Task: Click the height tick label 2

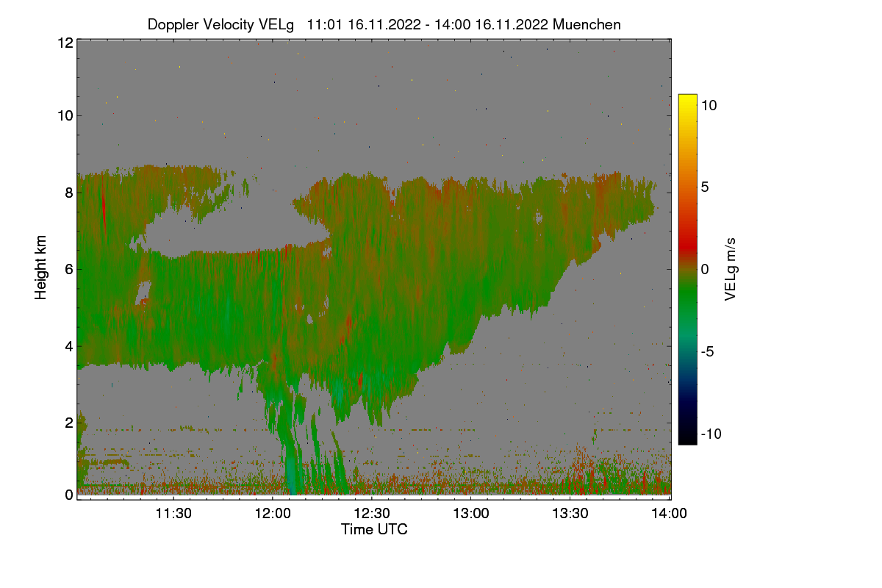Action: [69, 422]
